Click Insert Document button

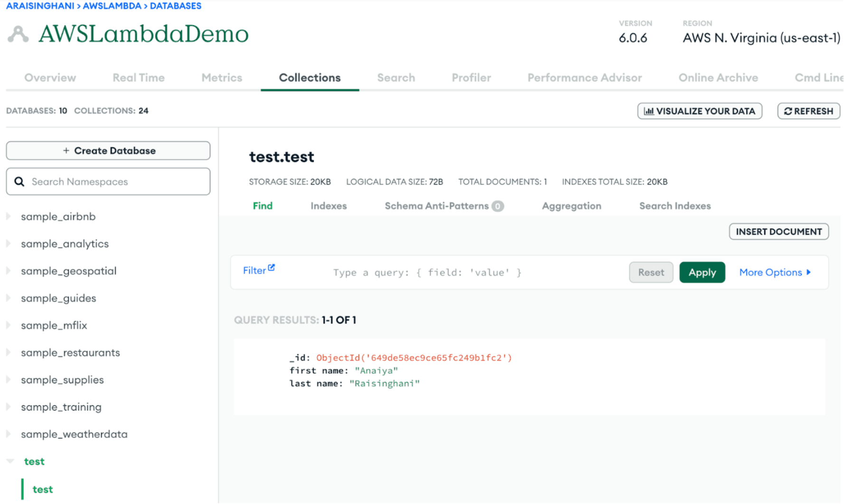tap(778, 232)
